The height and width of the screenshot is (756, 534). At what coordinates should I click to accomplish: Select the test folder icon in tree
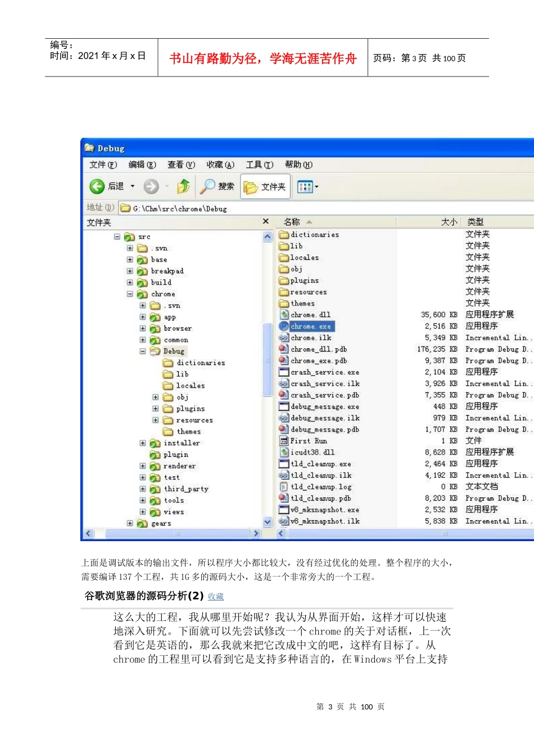click(155, 478)
